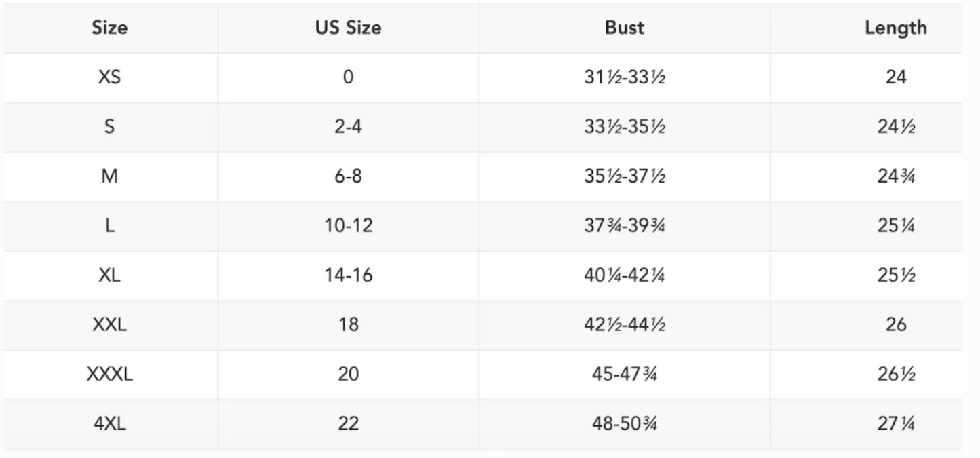Select the XXXL size row label

110,374
